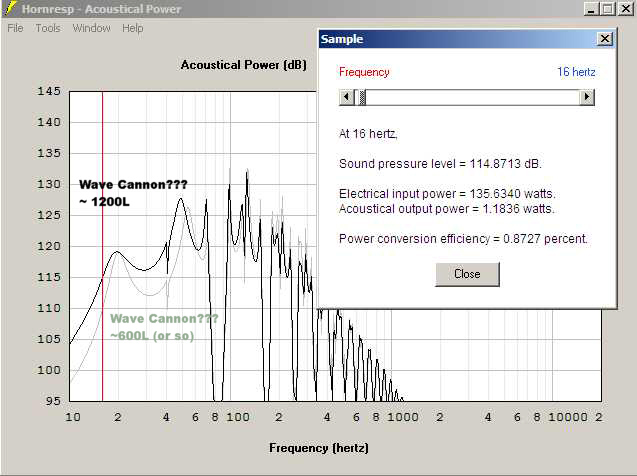The width and height of the screenshot is (637, 476).
Task: Minimize the Hornresp window
Action: (x=591, y=9)
